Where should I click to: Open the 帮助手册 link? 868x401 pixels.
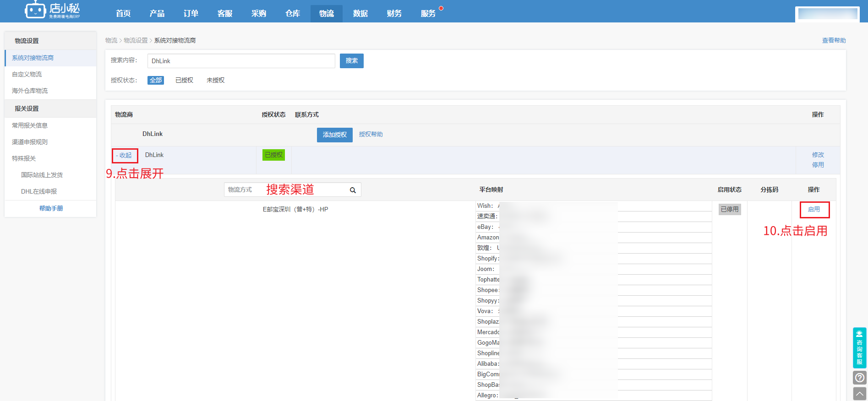click(51, 208)
